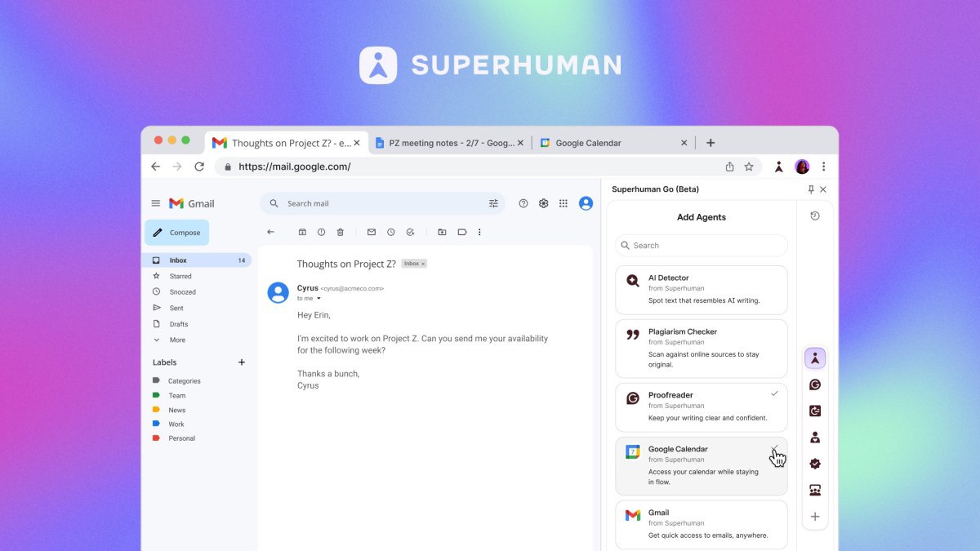980x551 pixels.
Task: Open the Superhuman agent icon in right rail
Action: (814, 358)
